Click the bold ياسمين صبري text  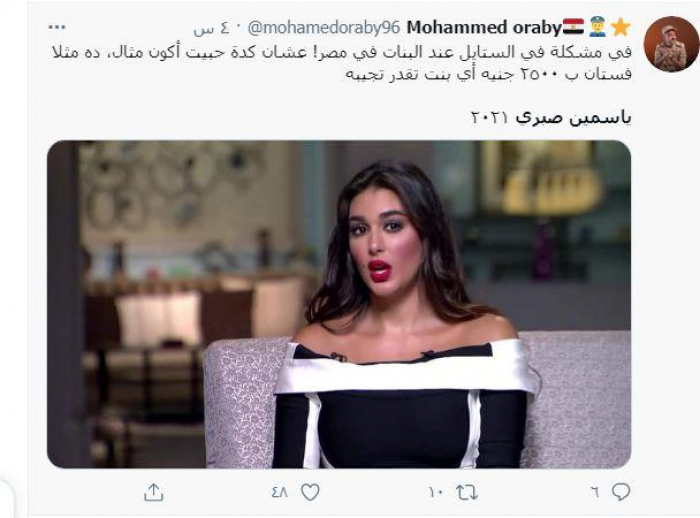click(x=573, y=117)
